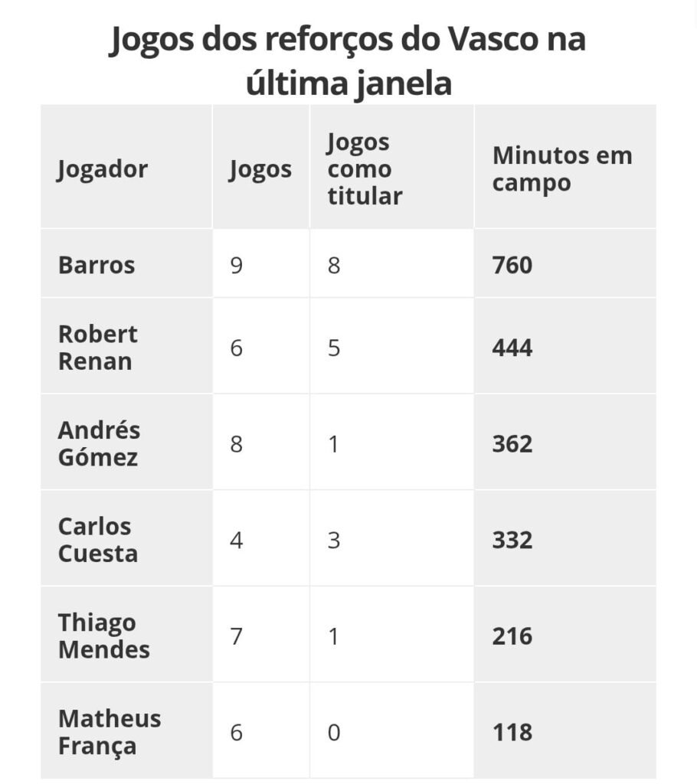Click the table title about Vasco reforços
The image size is (697, 784).
click(348, 61)
